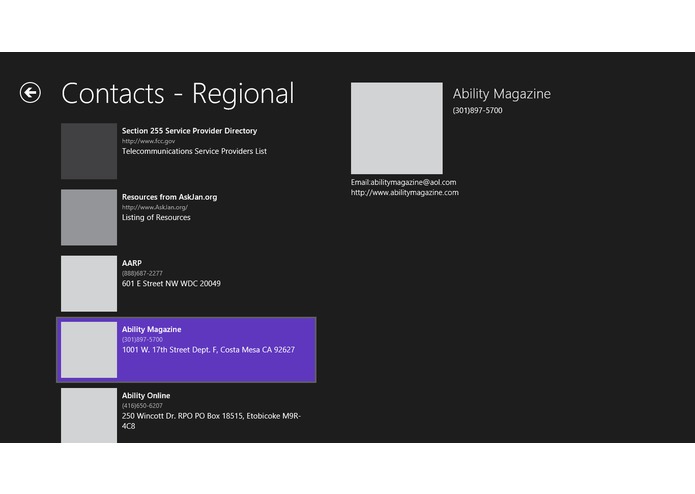Click the "Ability Magazine" detail pane heading
The image size is (695, 494).
tap(502, 93)
